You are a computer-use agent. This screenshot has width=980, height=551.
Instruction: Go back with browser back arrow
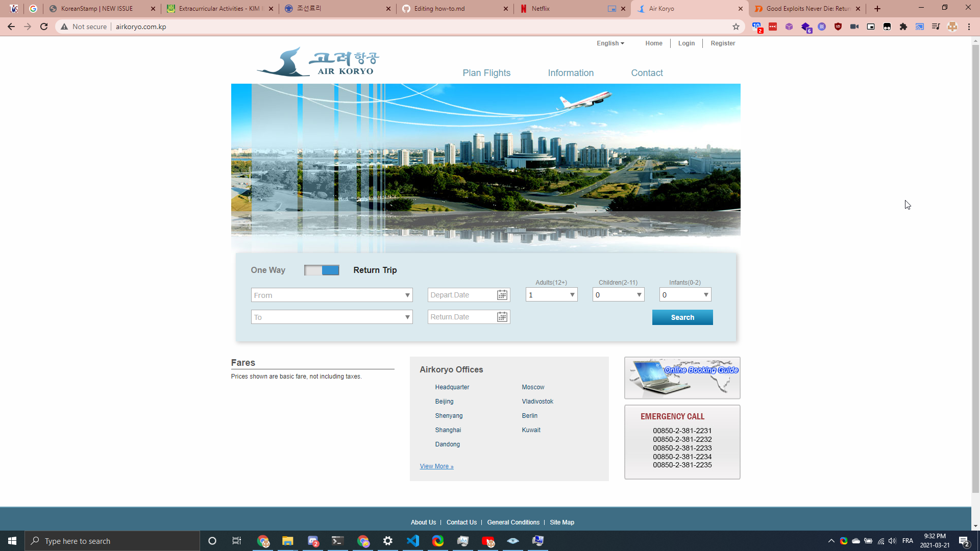point(11,27)
